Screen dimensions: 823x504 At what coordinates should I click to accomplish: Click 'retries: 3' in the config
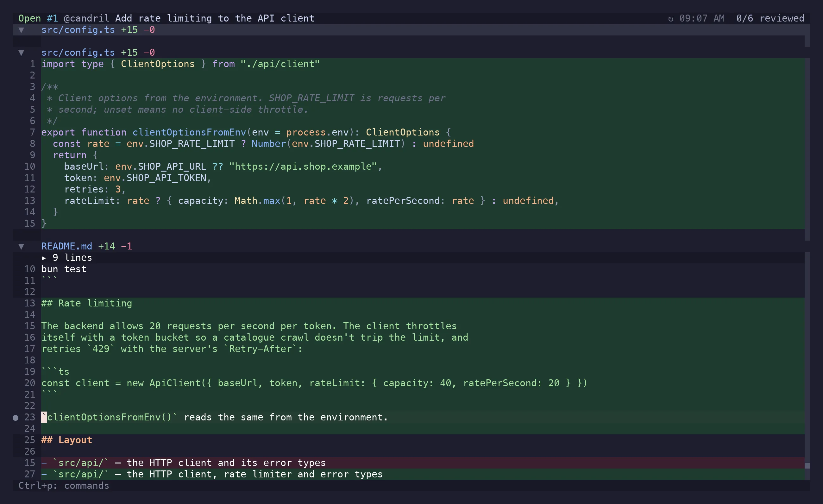(x=92, y=189)
